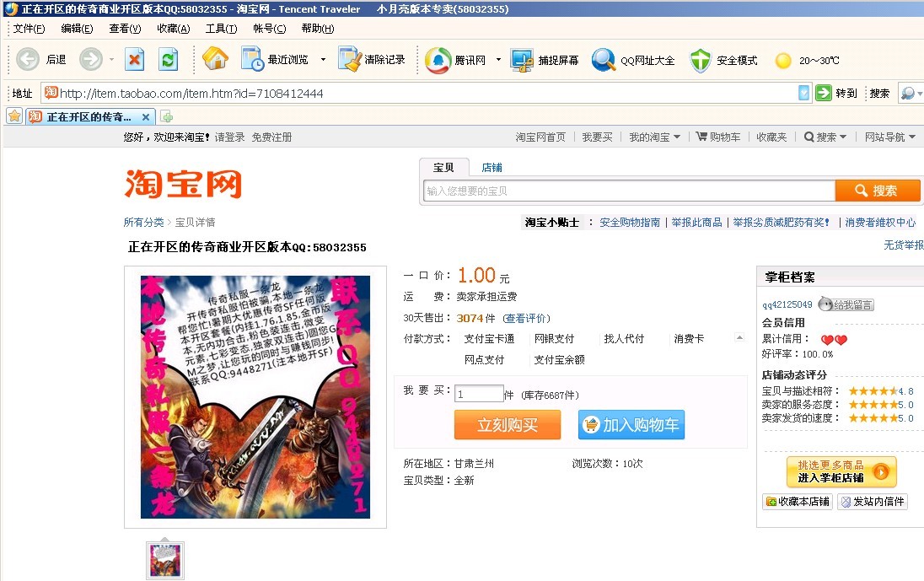The width and height of the screenshot is (924, 581).
Task: Go to the Home page icon
Action: [x=215, y=60]
